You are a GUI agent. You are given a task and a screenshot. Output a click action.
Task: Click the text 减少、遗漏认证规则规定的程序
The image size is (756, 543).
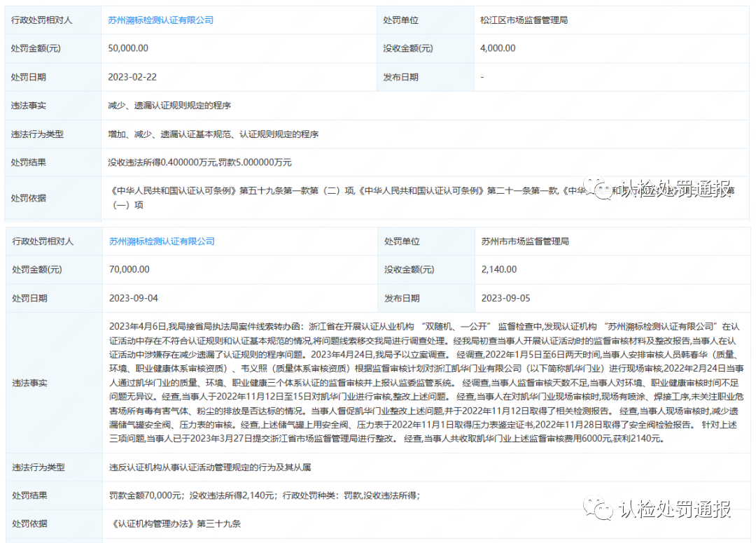point(169,106)
